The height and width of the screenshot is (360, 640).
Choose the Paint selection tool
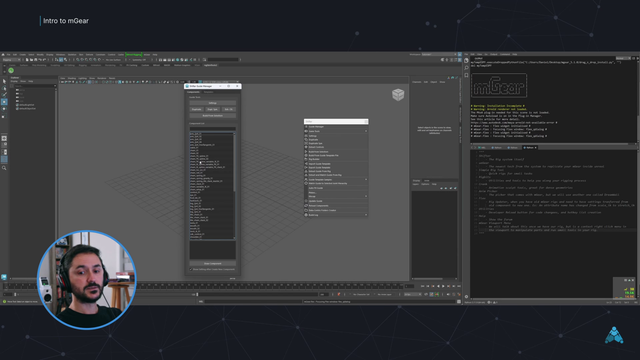4,95
